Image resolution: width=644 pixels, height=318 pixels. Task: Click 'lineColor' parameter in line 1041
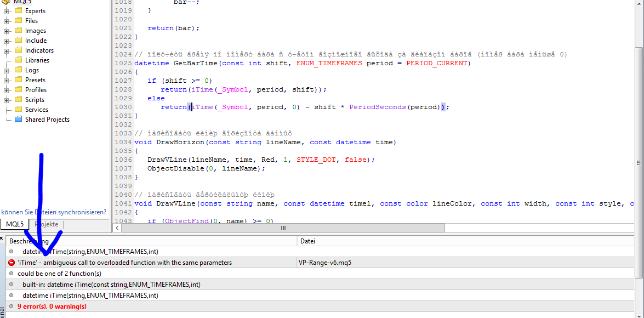pos(452,203)
